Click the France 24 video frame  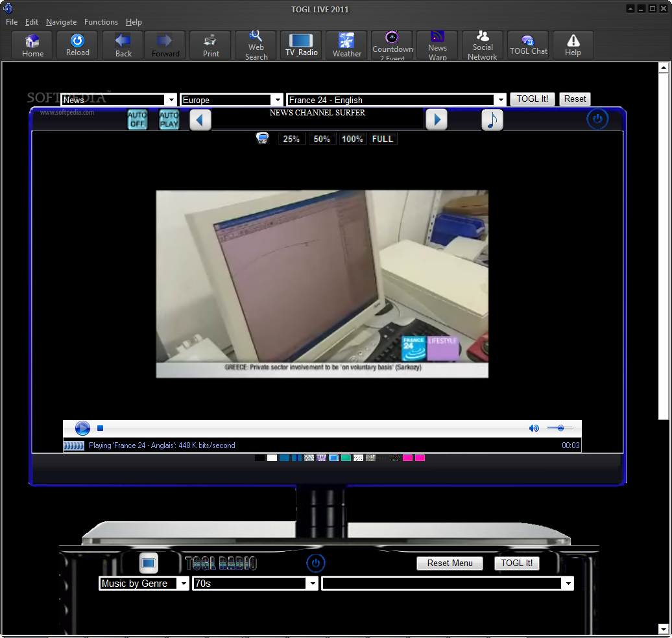(322, 283)
